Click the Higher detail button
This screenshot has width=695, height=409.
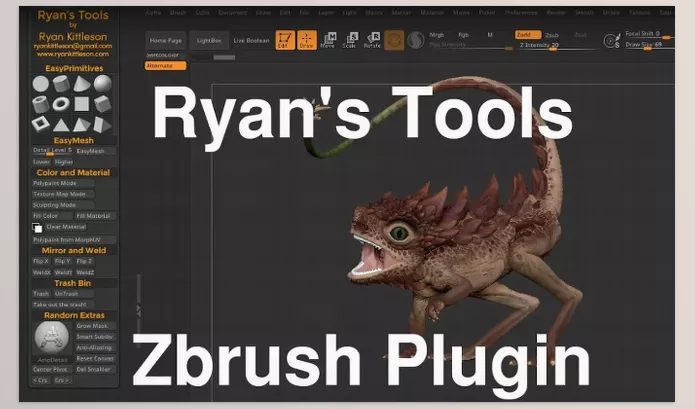point(64,162)
